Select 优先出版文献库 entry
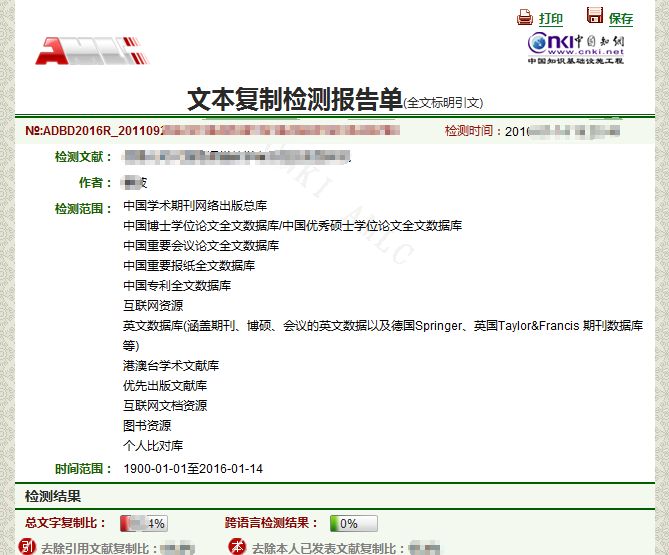Viewport: 669px width, 555px height. 165,386
